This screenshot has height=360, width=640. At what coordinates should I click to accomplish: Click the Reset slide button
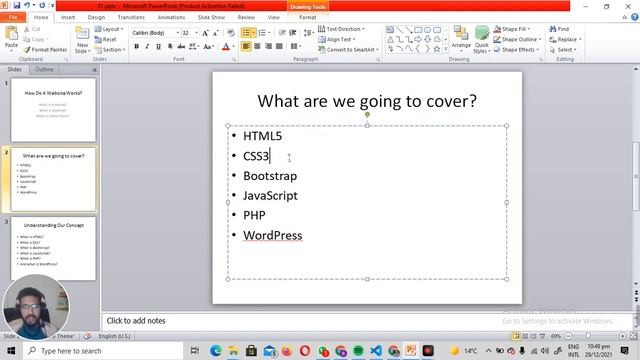(x=106, y=40)
